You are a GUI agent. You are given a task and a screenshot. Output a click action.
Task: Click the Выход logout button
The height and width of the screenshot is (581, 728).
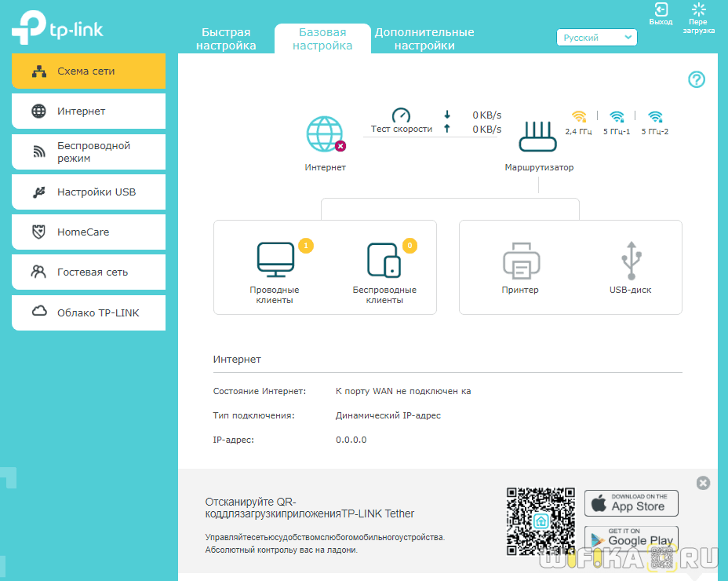[661, 14]
